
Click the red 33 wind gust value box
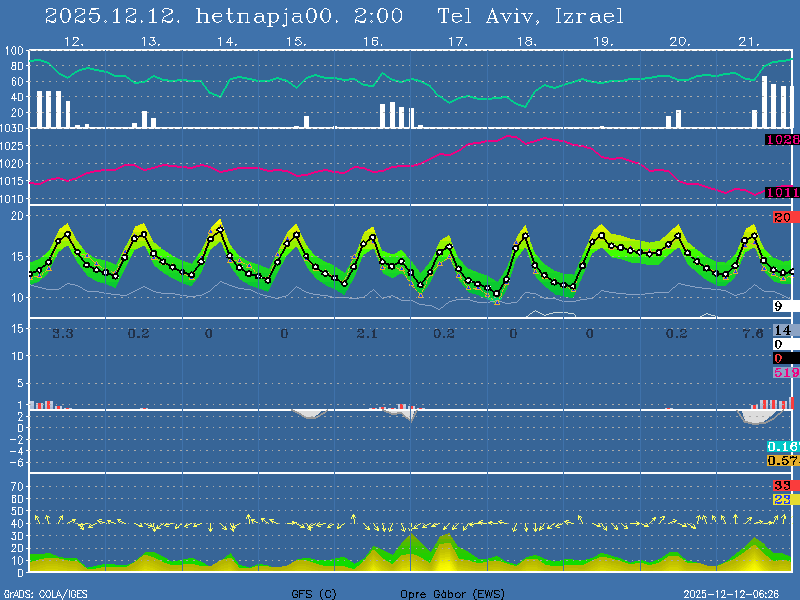click(783, 486)
